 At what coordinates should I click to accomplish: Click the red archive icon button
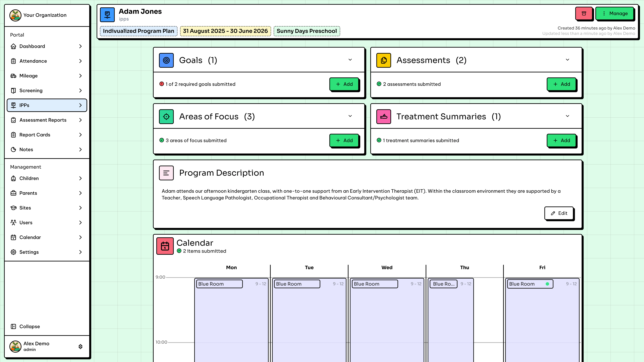pyautogui.click(x=584, y=13)
